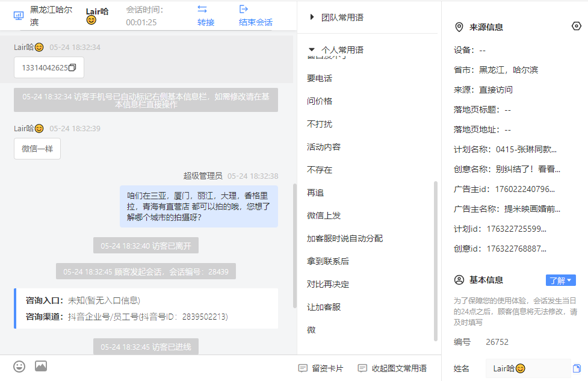Select the quick phrase 问价格

click(x=320, y=101)
